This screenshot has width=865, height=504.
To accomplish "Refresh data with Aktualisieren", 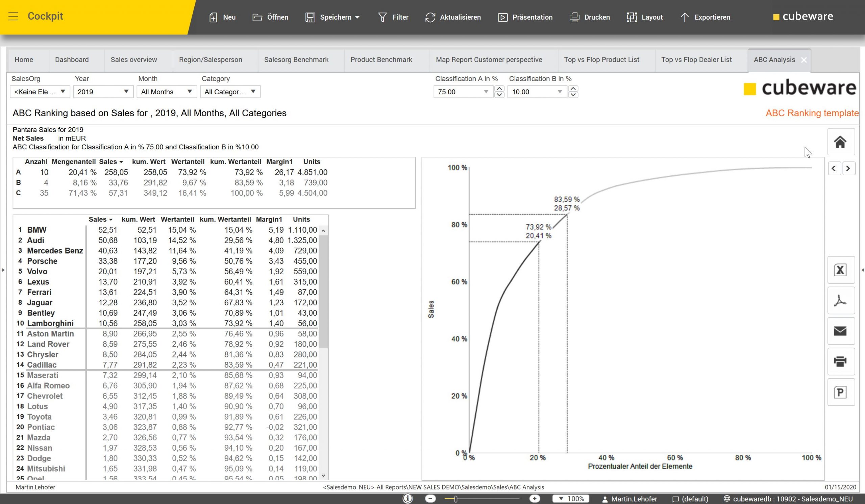I will tap(453, 17).
